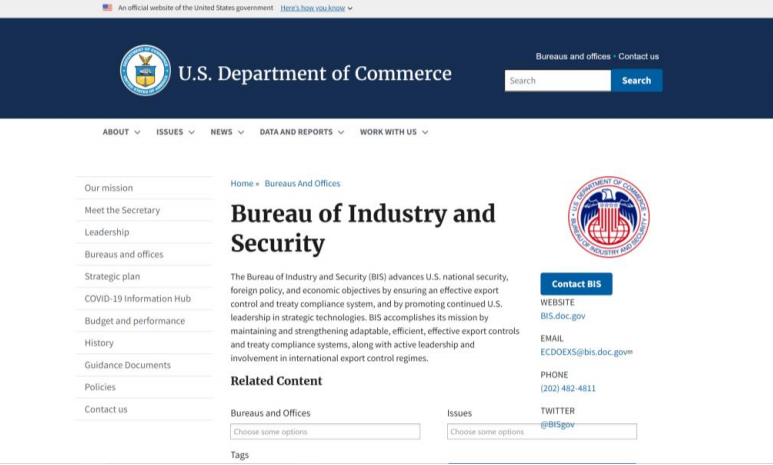The image size is (773, 465).
Task: Click the Bureau of Industry and Security seal
Action: 608,217
